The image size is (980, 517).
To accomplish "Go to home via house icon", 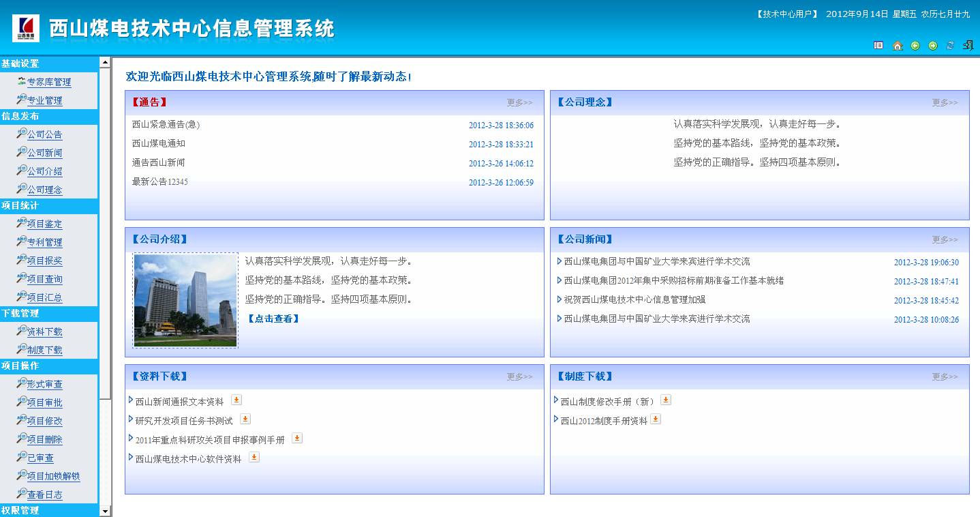I will (898, 46).
